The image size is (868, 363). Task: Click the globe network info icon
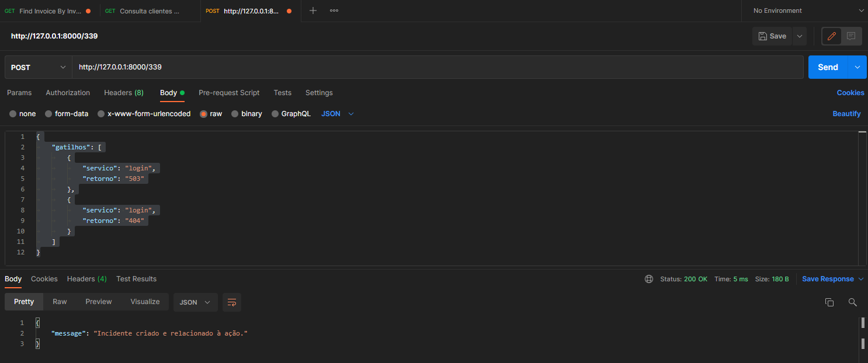(x=649, y=279)
